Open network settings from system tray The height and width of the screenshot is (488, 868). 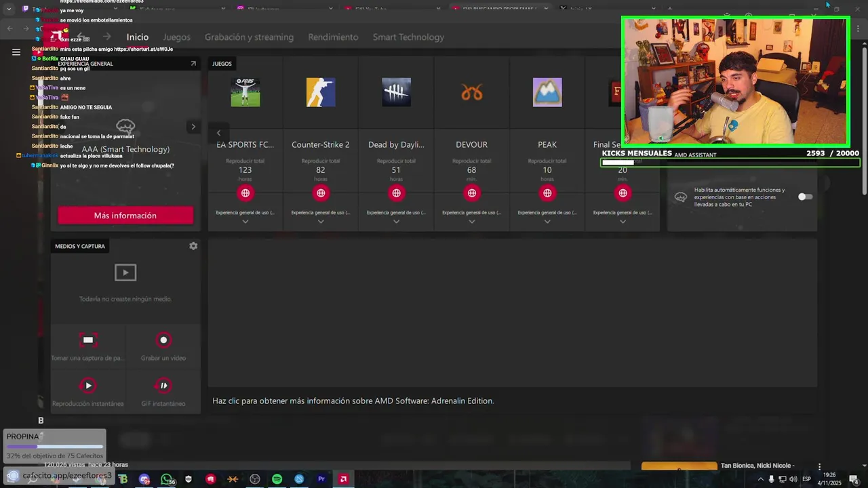pos(783,479)
